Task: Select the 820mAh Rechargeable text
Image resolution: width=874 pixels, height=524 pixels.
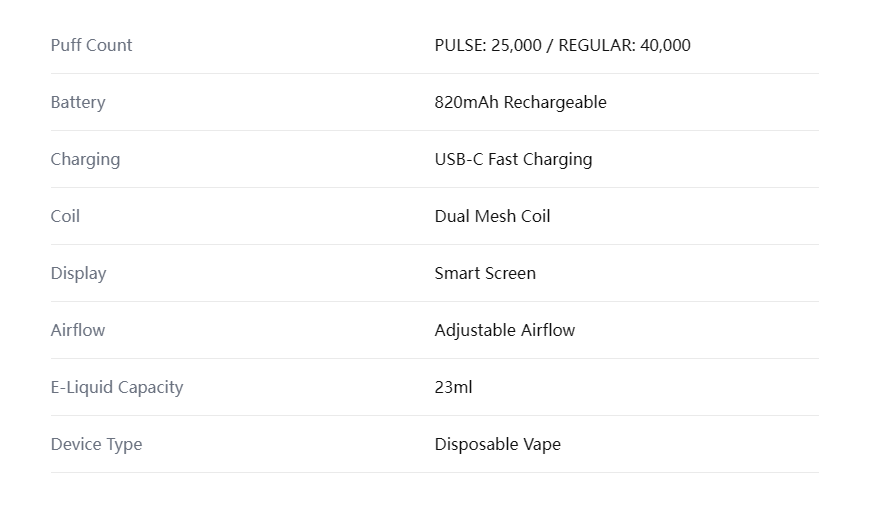Action: [521, 103]
